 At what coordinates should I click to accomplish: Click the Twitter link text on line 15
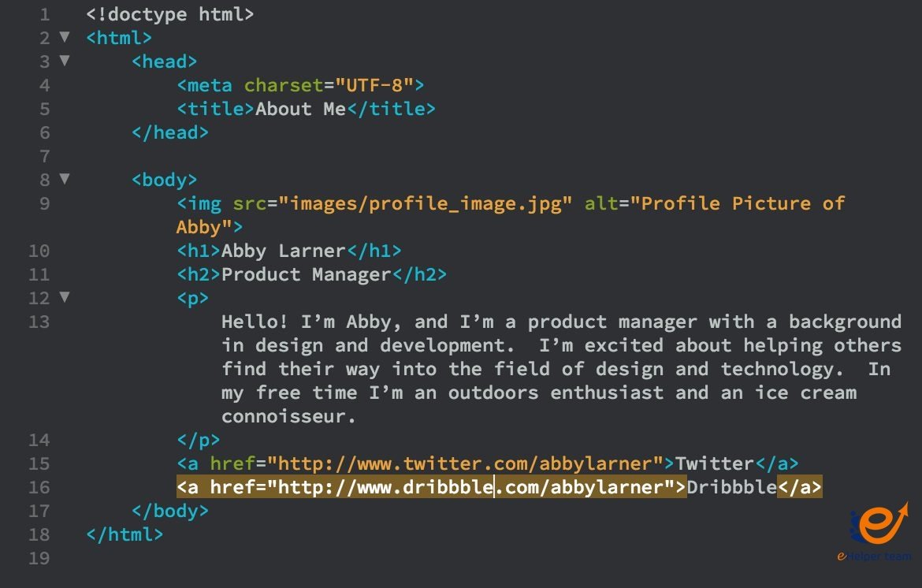point(715,463)
